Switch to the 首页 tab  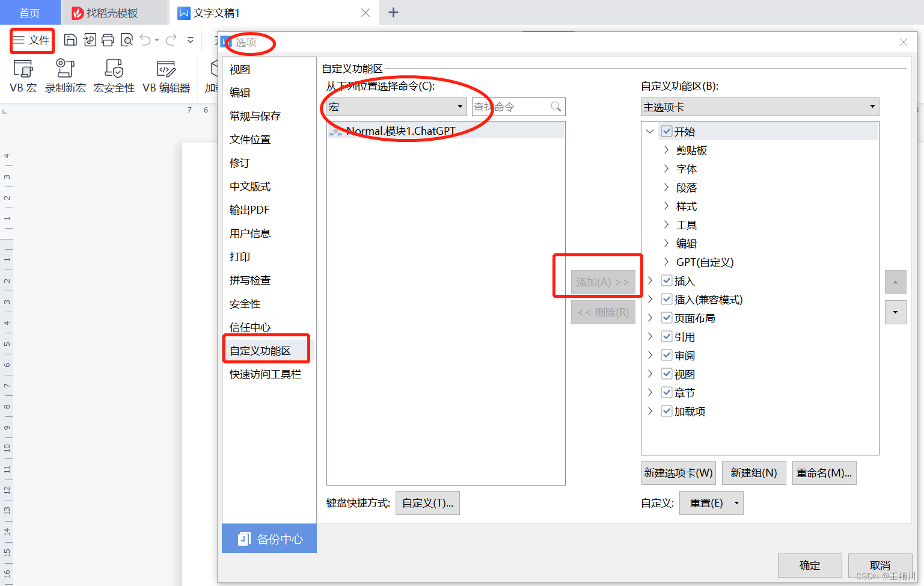tap(29, 13)
